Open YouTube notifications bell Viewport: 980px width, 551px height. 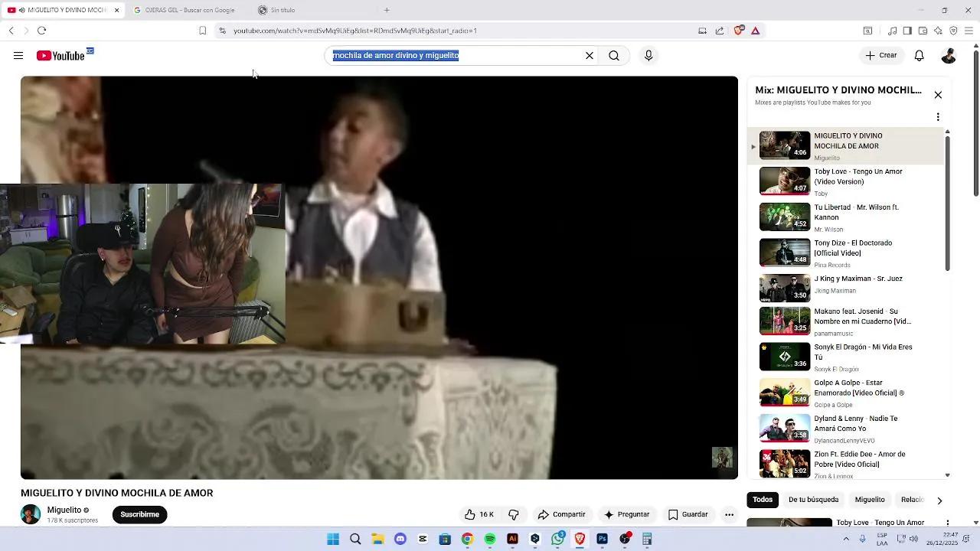[920, 56]
